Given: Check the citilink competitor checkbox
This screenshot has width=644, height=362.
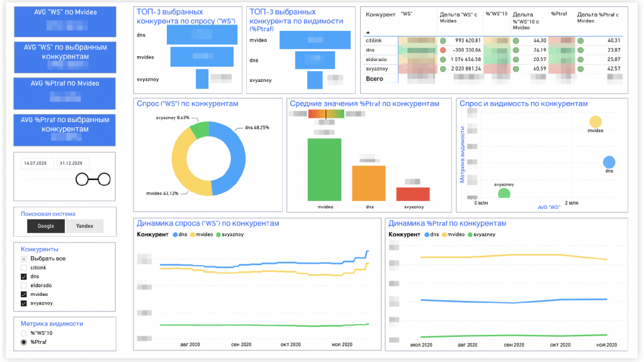Looking at the screenshot, I should tap(24, 268).
